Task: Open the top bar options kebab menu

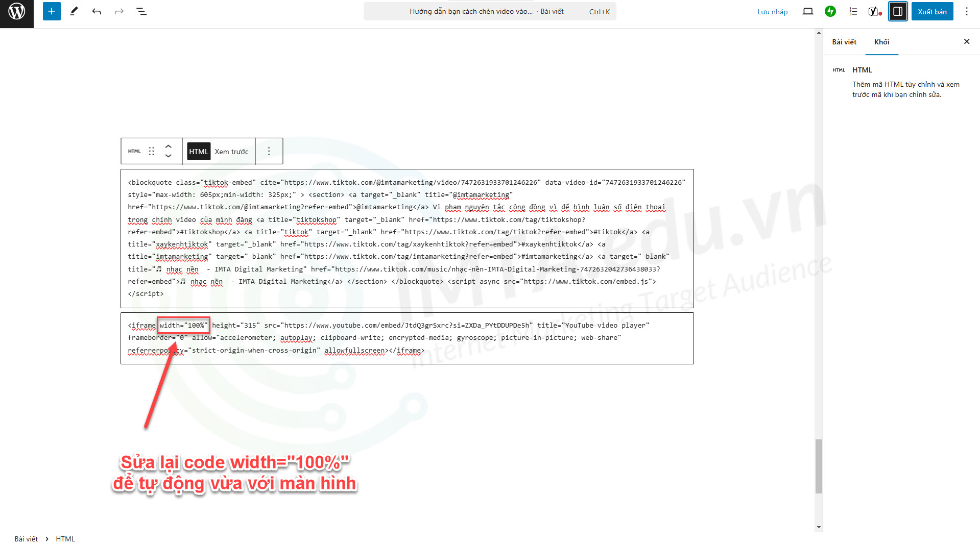Action: point(967,11)
